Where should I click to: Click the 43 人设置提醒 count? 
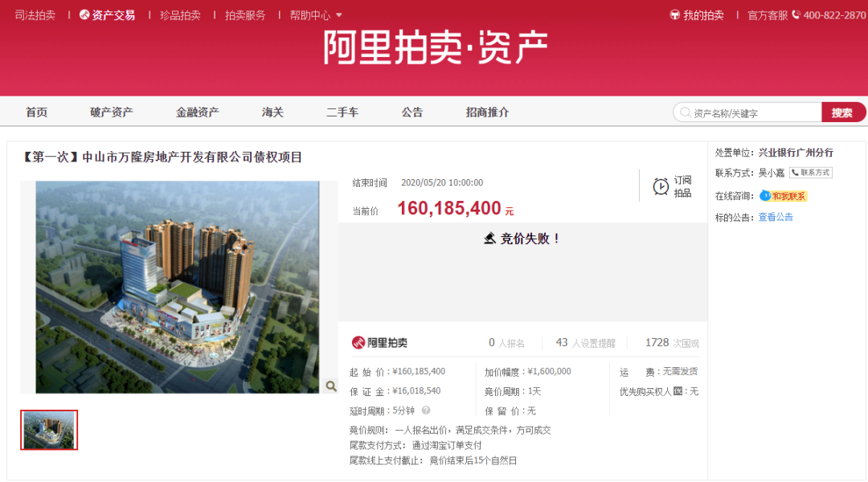click(x=586, y=343)
